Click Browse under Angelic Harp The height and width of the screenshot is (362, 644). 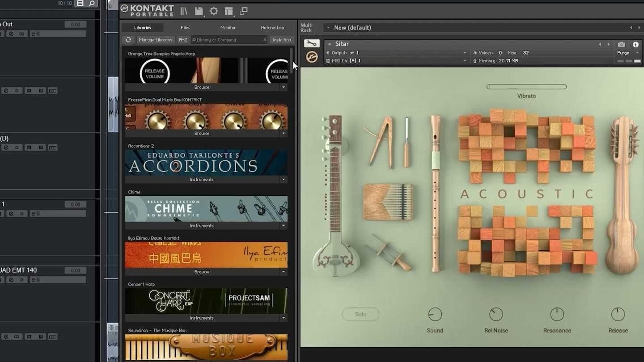[x=202, y=88]
